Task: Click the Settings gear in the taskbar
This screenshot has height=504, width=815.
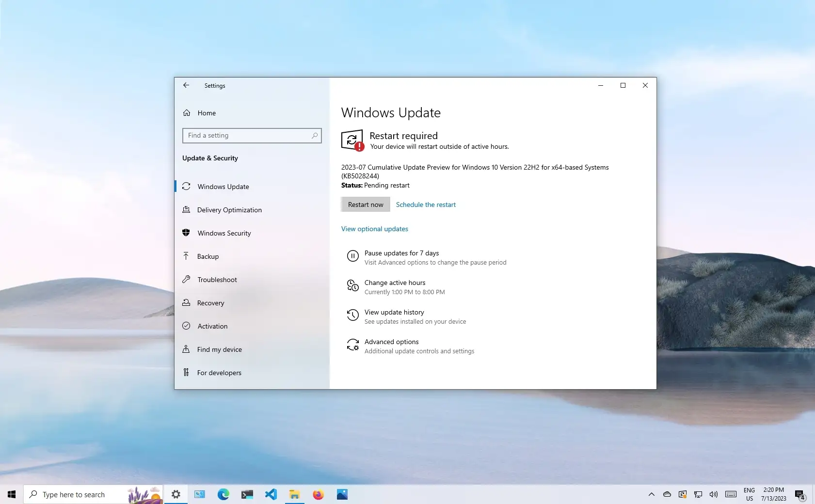Action: point(176,494)
